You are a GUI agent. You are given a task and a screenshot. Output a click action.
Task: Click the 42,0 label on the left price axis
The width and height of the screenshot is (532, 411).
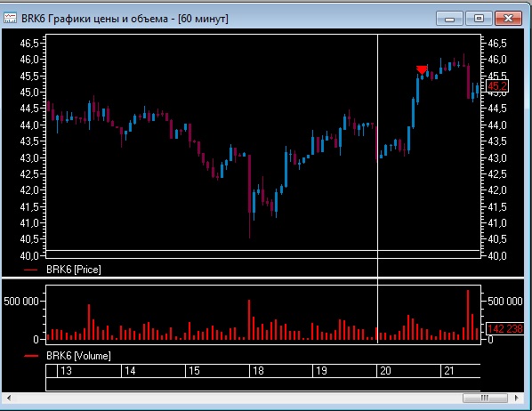[29, 190]
